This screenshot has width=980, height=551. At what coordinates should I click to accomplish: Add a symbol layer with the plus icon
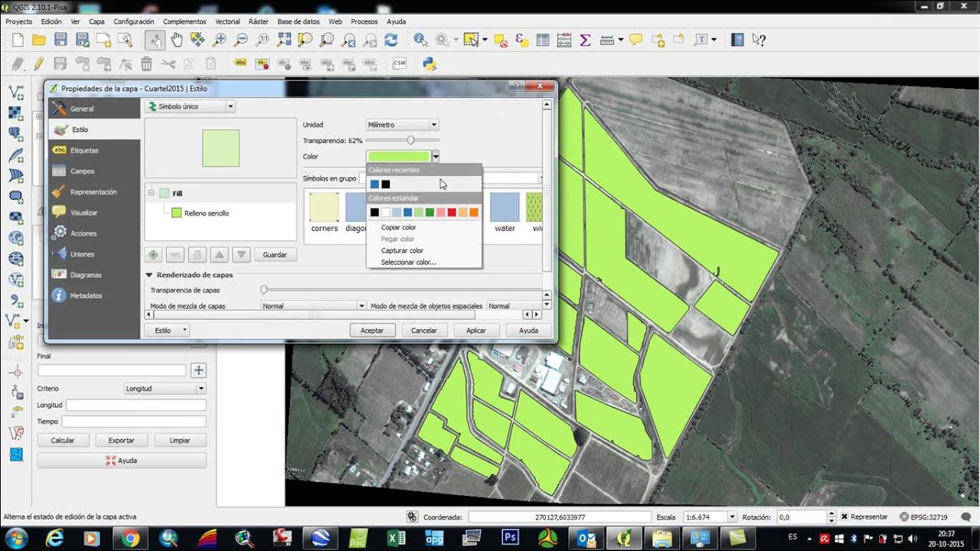pos(153,255)
